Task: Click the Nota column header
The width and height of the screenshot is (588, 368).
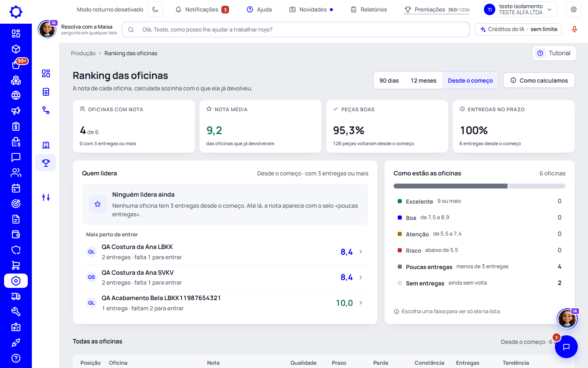Action: coord(213,363)
